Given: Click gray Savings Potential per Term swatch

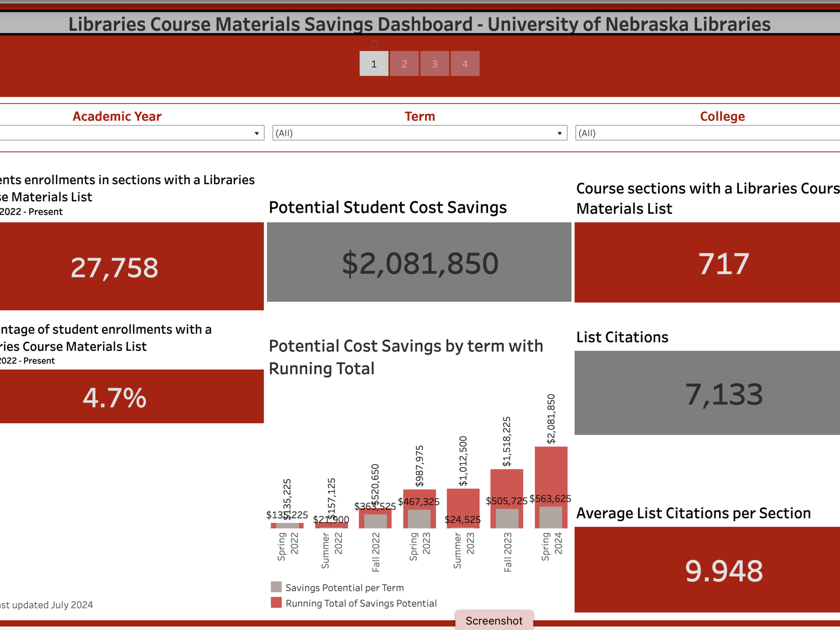Looking at the screenshot, I should (x=276, y=587).
